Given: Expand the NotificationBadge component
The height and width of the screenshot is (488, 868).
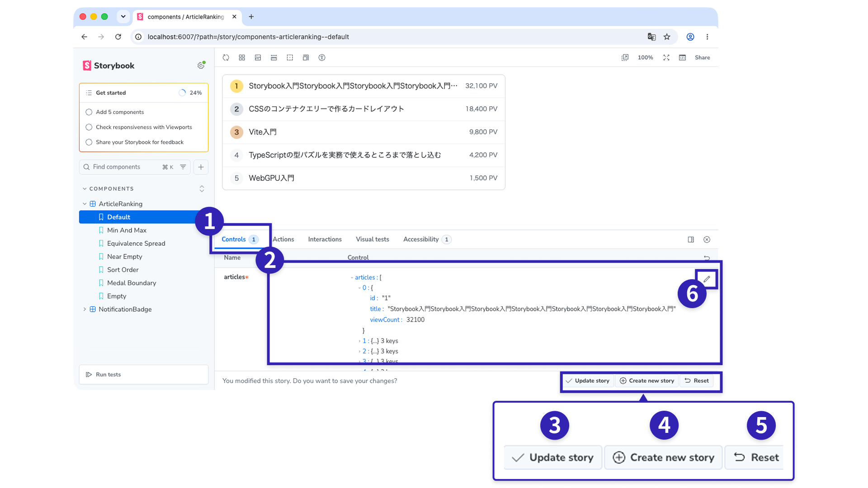Looking at the screenshot, I should (x=85, y=309).
